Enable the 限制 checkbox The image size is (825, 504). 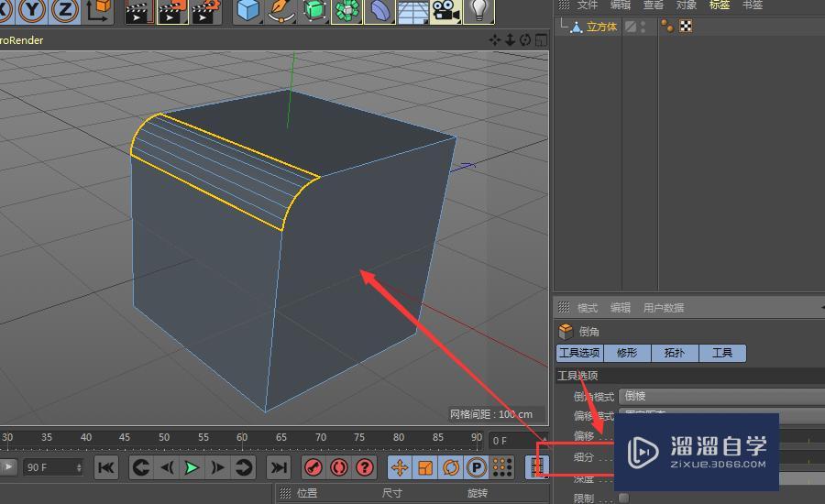(x=624, y=498)
